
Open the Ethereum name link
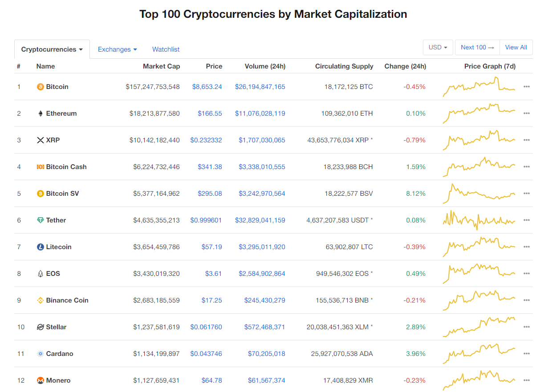[61, 113]
